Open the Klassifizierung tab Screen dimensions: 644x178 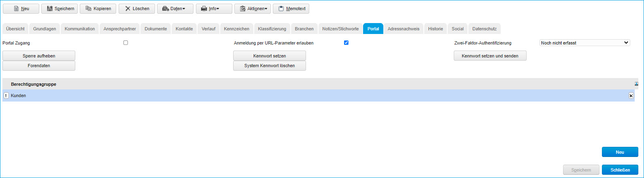[272, 29]
